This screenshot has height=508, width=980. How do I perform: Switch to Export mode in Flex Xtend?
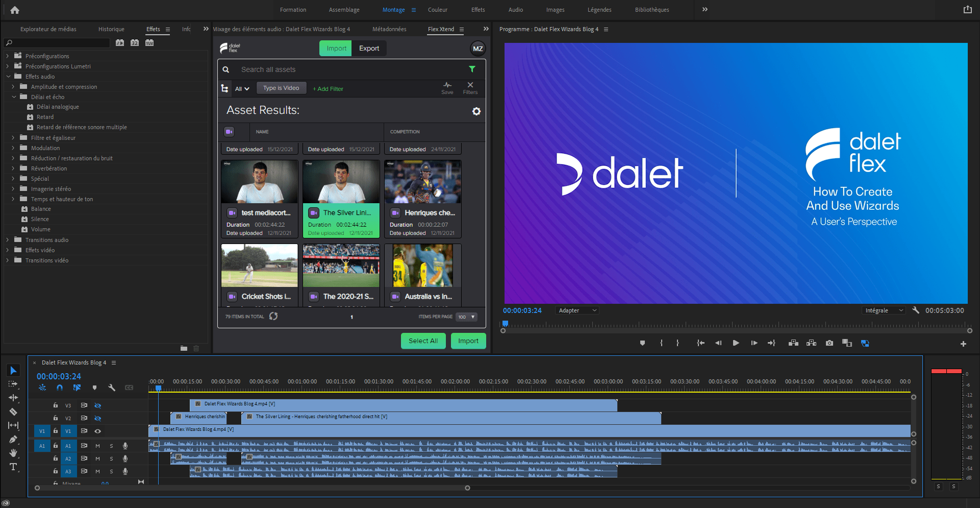pyautogui.click(x=369, y=49)
